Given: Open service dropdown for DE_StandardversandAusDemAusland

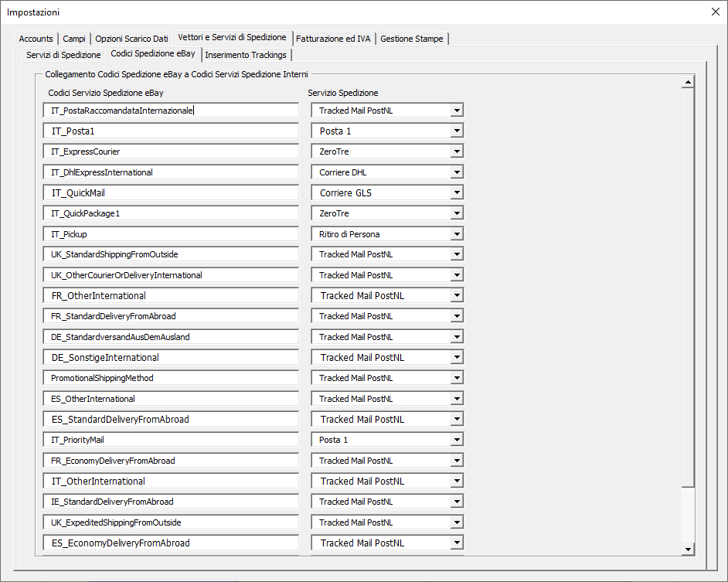Looking at the screenshot, I should click(457, 337).
